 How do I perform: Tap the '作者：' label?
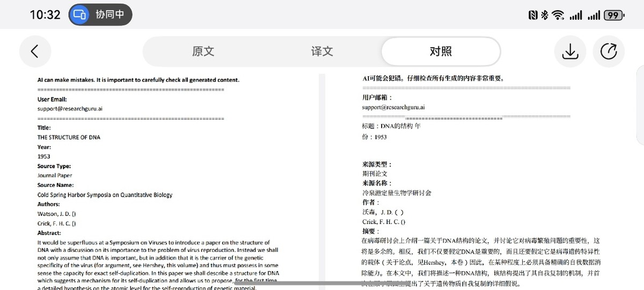pyautogui.click(x=371, y=202)
